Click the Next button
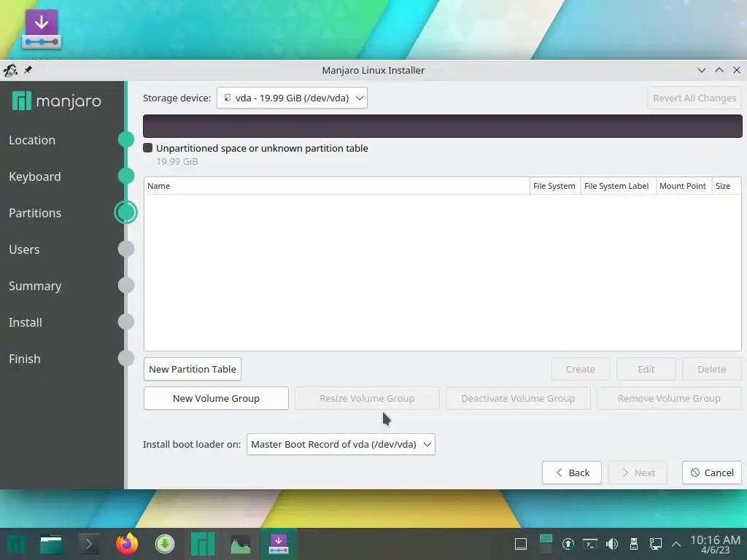The image size is (747, 560). [x=638, y=472]
